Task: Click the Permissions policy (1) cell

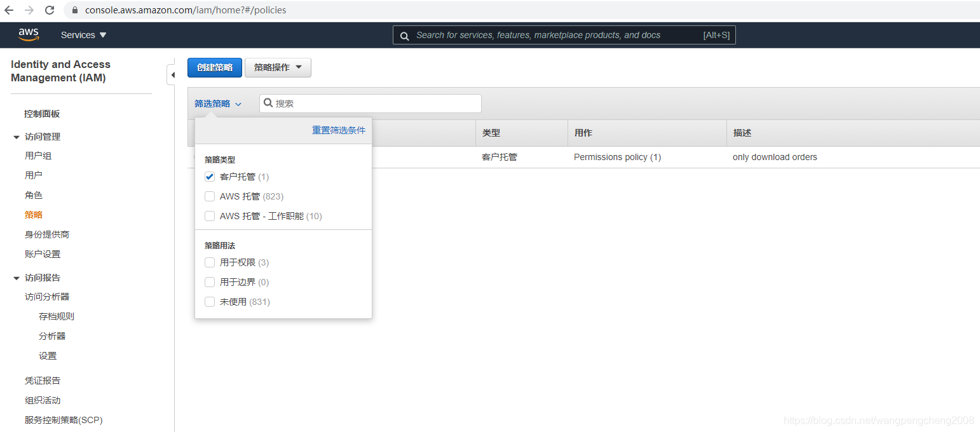Action: 617,157
